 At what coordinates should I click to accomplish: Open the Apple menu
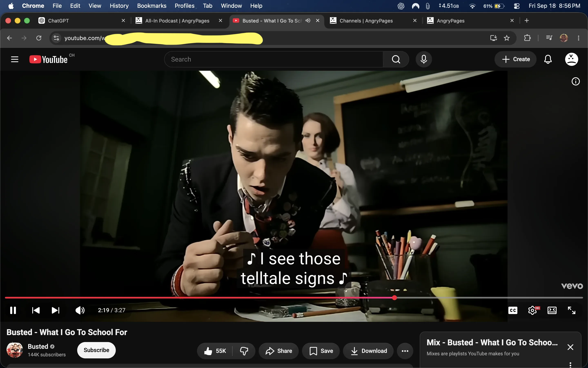(x=11, y=6)
